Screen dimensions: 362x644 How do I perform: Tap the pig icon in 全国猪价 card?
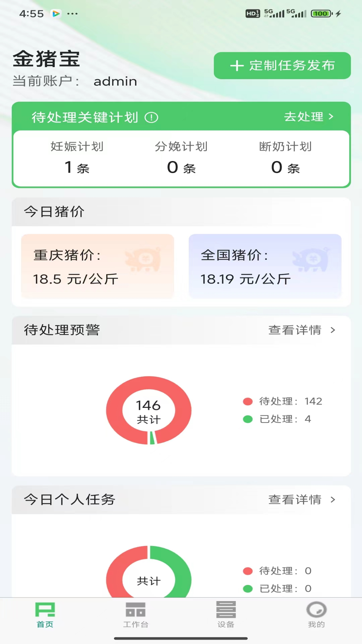311,259
